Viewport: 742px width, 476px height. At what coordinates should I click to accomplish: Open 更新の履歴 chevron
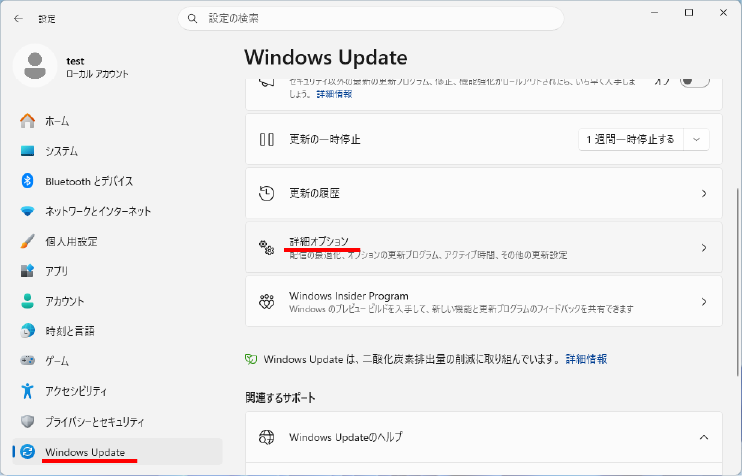pyautogui.click(x=704, y=194)
